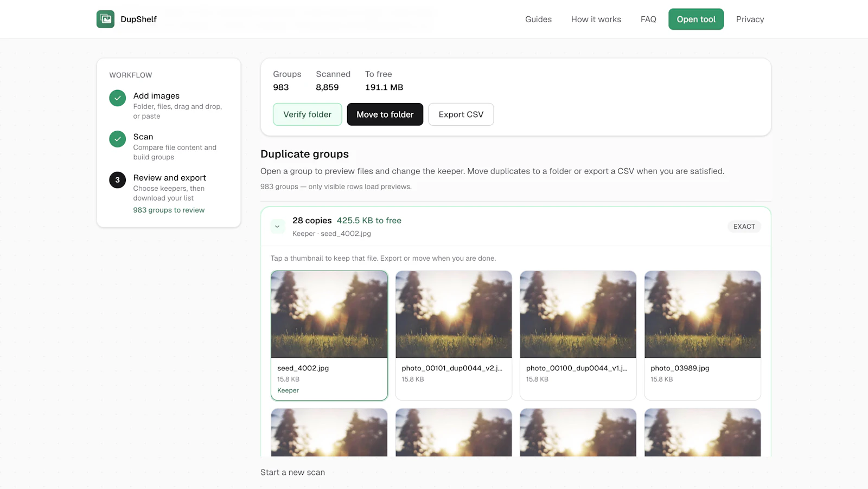The height and width of the screenshot is (489, 868).
Task: Click the Groups count 983
Action: pyautogui.click(x=281, y=87)
